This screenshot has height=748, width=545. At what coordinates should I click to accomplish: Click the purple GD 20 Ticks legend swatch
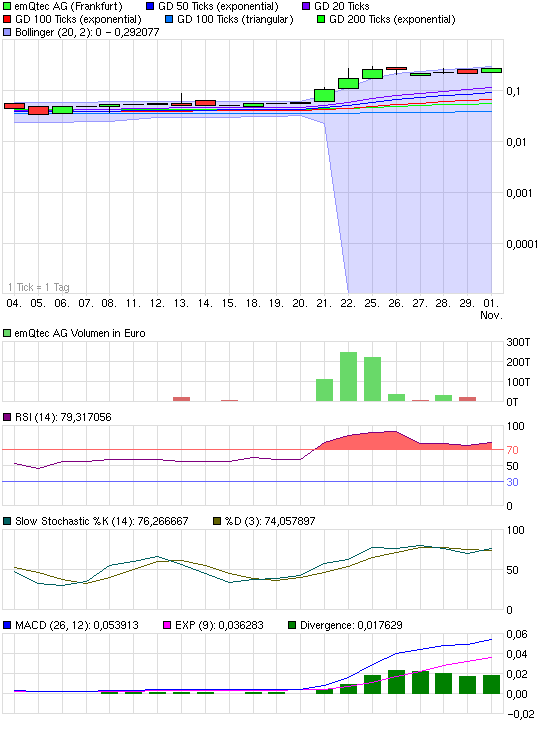pyautogui.click(x=306, y=7)
